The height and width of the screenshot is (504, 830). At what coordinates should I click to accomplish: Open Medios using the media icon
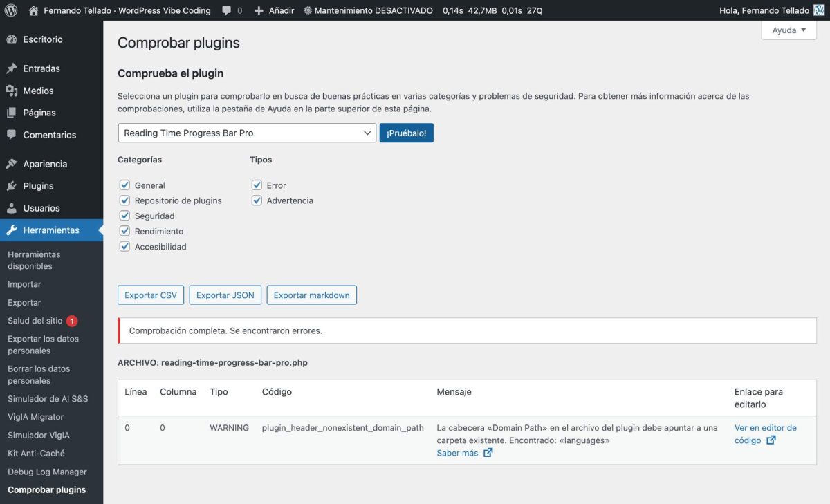click(x=12, y=90)
